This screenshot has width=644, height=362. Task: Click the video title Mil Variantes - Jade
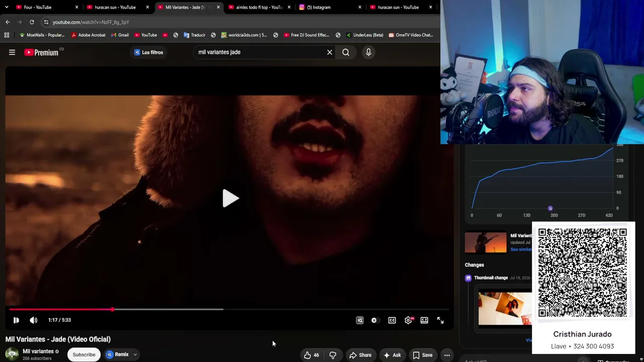click(x=58, y=339)
